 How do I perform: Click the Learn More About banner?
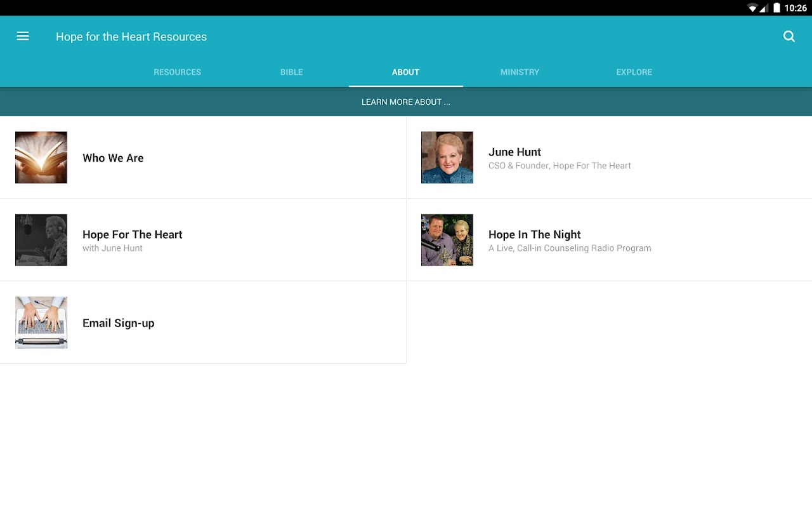click(x=406, y=102)
